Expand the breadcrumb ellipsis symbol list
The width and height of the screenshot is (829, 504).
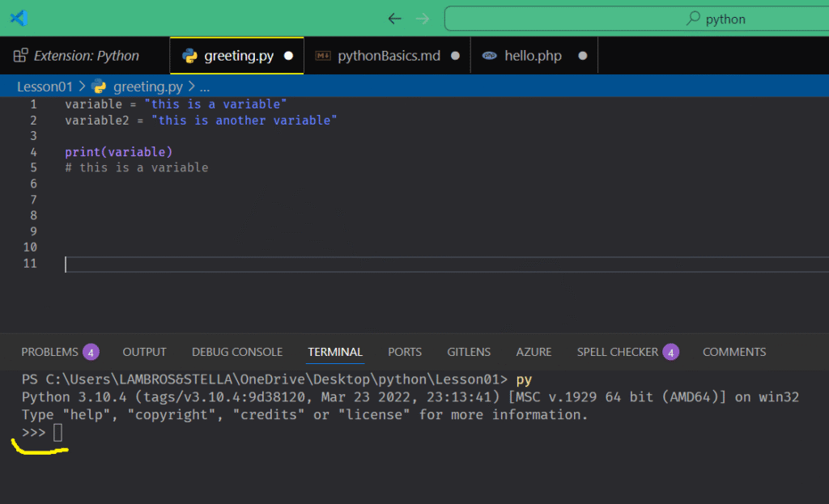click(204, 86)
